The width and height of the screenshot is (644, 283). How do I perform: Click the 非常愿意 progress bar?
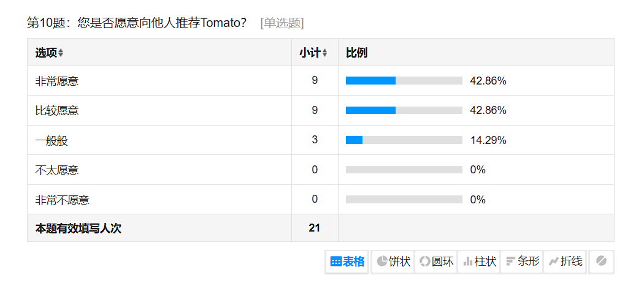click(x=404, y=81)
